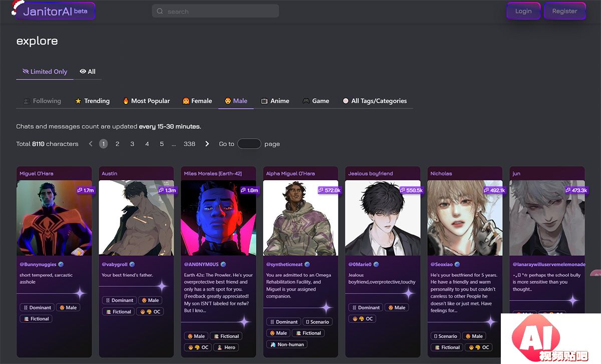Click Fictional tag on Miguel O'Hara card
601x364 pixels.
tap(36, 318)
